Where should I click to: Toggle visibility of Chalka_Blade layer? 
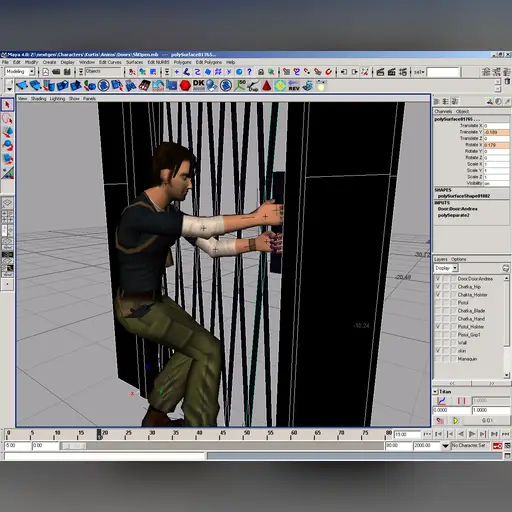[438, 311]
